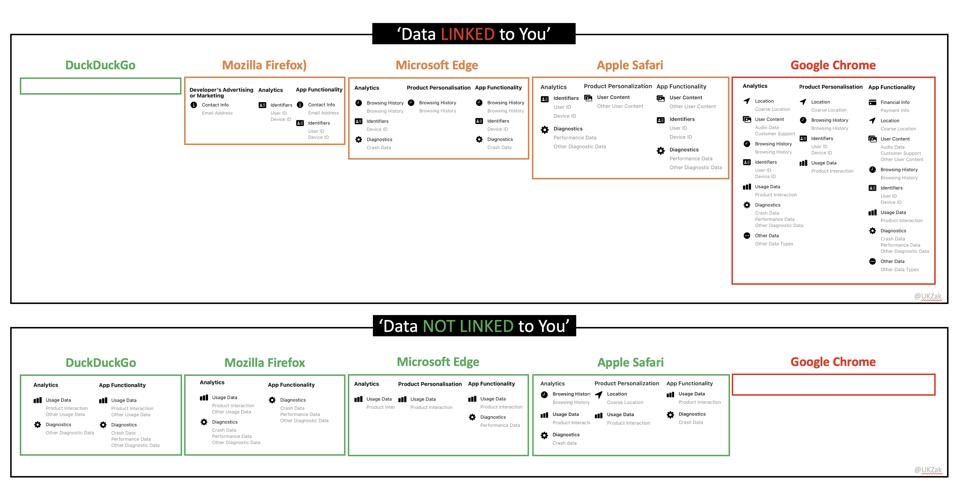
Task: Click the Apple Safari title in Linked section
Action: [x=630, y=65]
